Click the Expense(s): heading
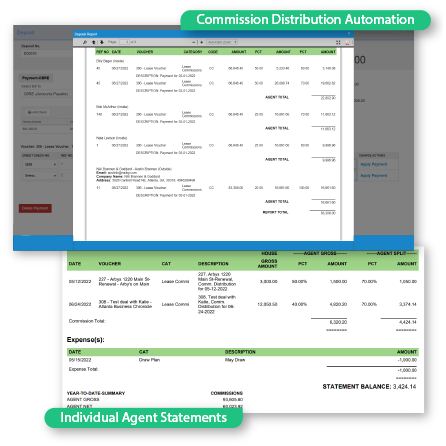446x446 pixels. pos(86,340)
